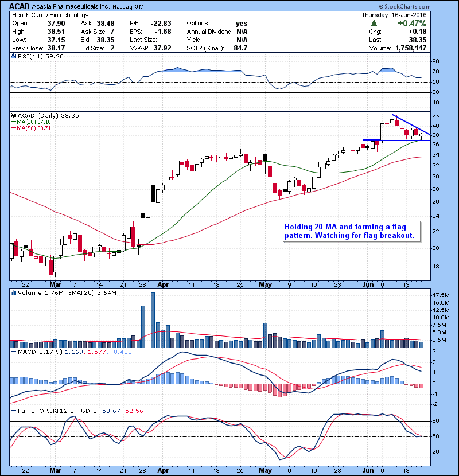
Task: Click the Jun label on price chart axis
Action: tap(368, 285)
